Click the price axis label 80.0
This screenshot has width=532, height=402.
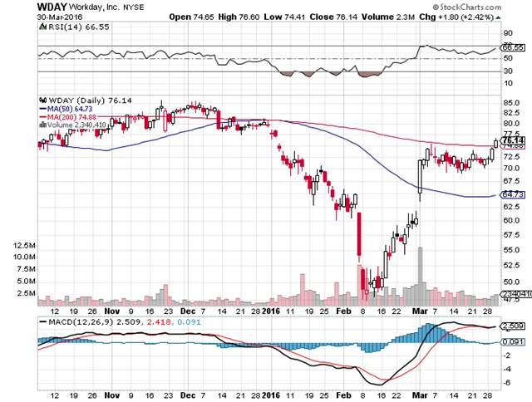pyautogui.click(x=511, y=124)
